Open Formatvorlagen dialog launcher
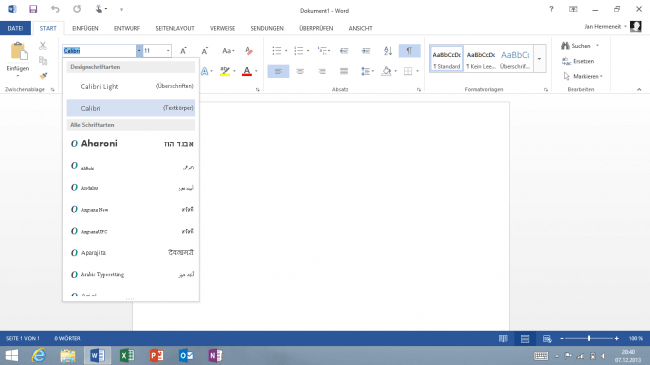Viewport: 650px width, 365px height. coord(546,89)
